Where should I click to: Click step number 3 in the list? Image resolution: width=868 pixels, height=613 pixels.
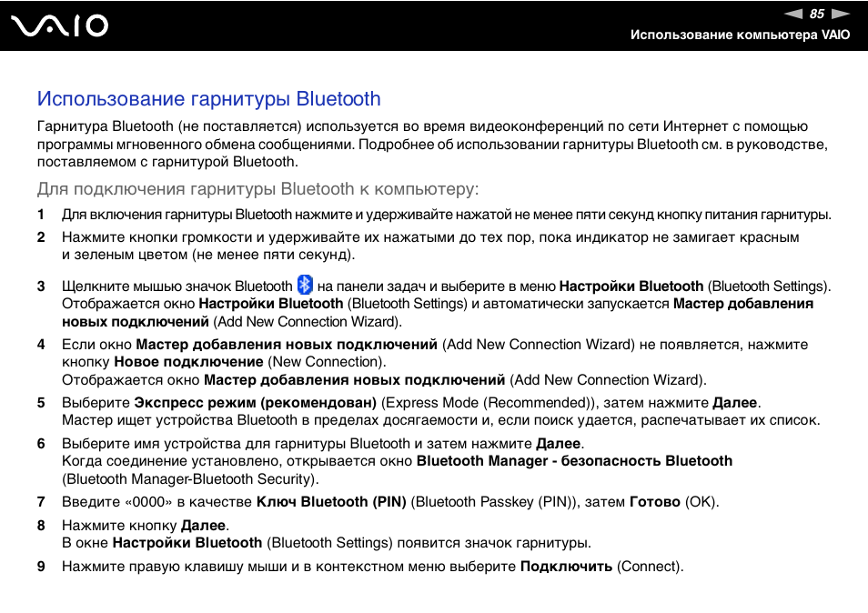click(x=41, y=286)
